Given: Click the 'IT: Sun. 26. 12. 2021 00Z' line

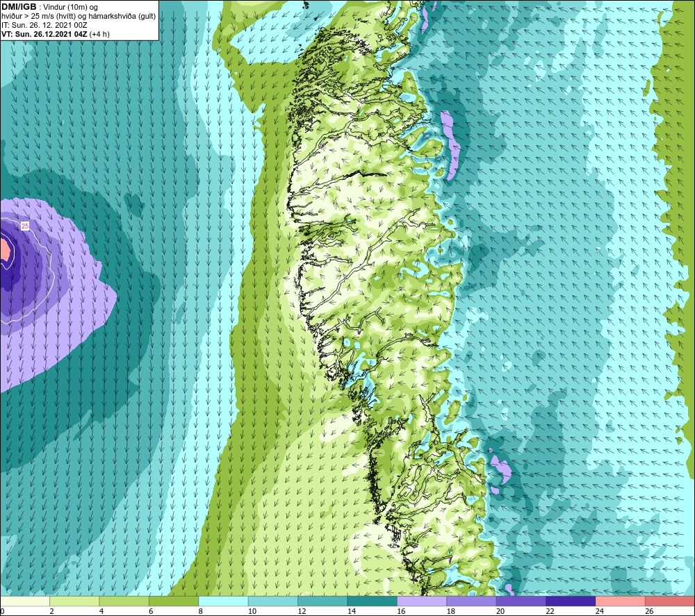Looking at the screenshot, I should pos(44,25).
